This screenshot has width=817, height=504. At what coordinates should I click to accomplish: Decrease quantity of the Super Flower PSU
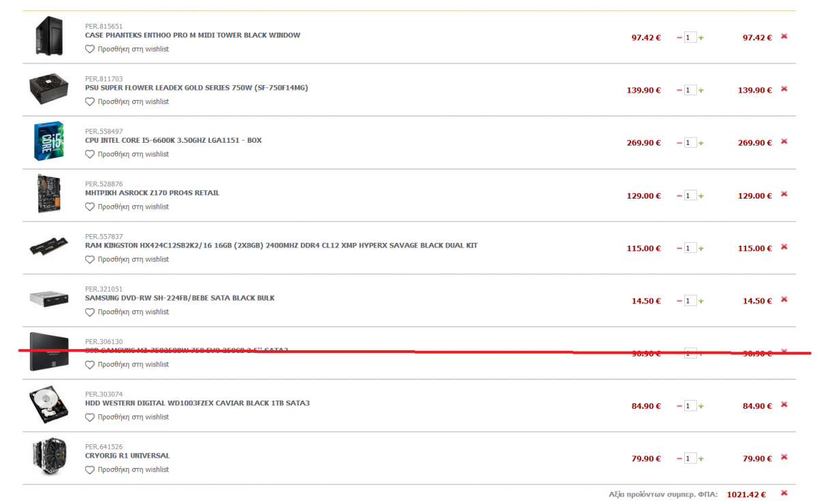click(679, 90)
